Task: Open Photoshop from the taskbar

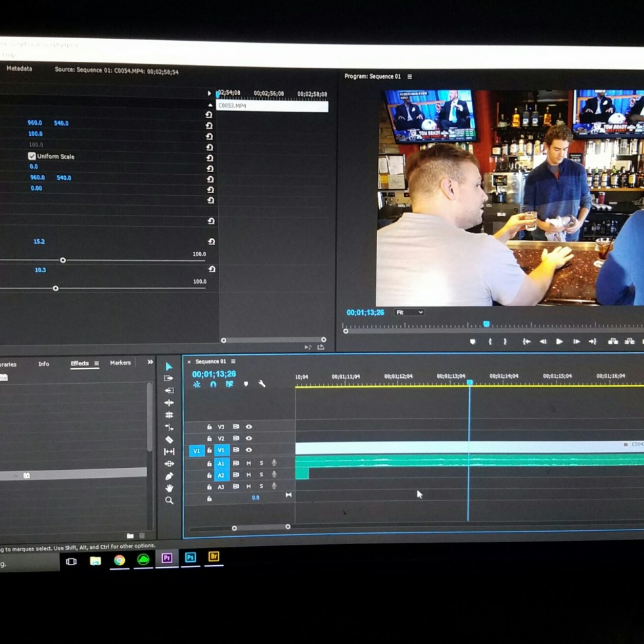Action: click(191, 557)
